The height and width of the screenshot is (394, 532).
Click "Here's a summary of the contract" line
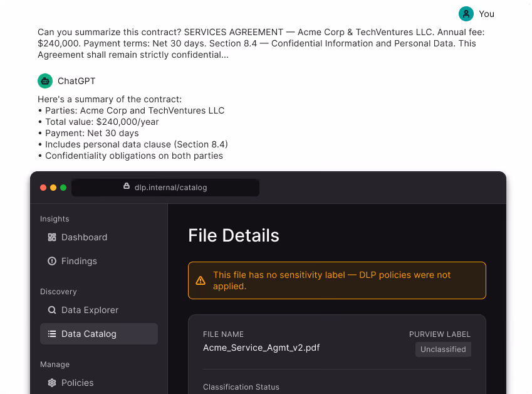pos(110,99)
